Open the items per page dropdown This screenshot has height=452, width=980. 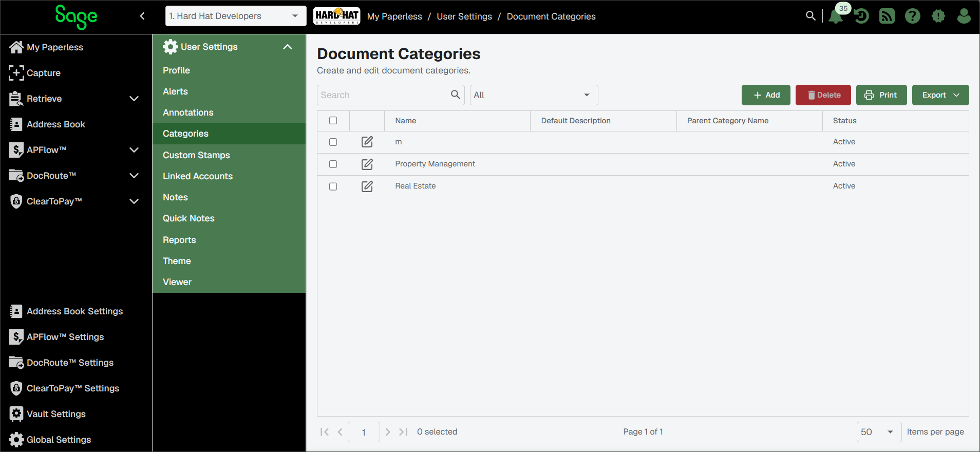(879, 432)
